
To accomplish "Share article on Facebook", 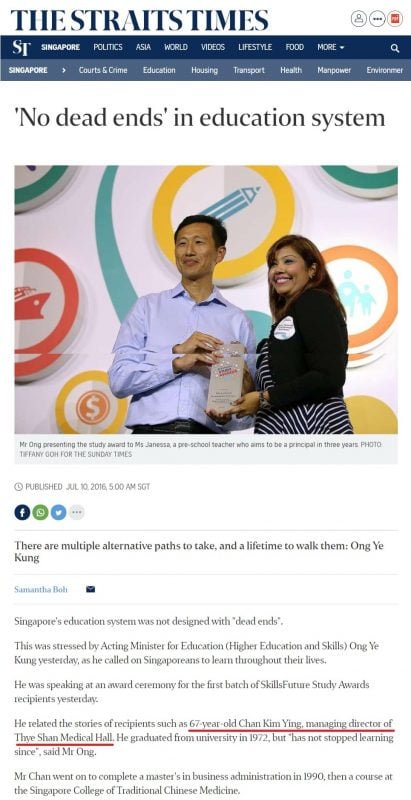I will [22, 512].
